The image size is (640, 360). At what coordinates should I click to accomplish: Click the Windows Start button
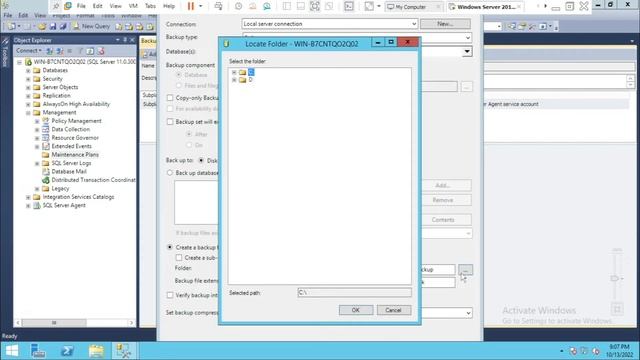coord(12,351)
